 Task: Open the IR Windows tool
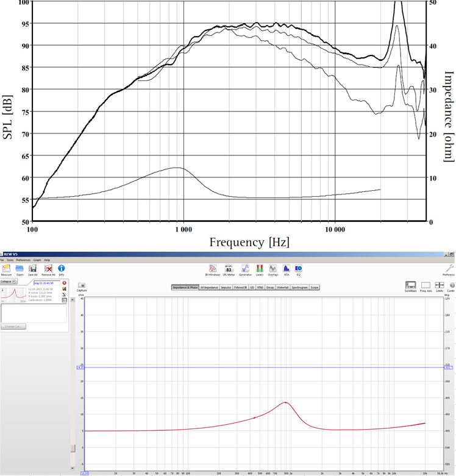tap(213, 268)
